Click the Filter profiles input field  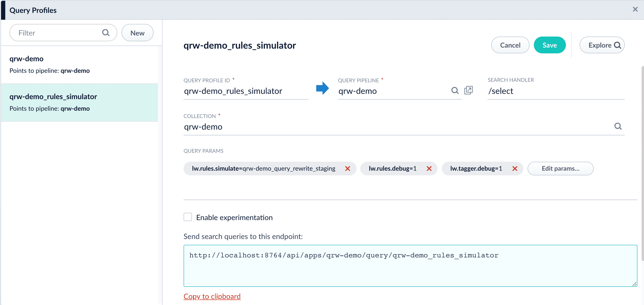coord(58,33)
